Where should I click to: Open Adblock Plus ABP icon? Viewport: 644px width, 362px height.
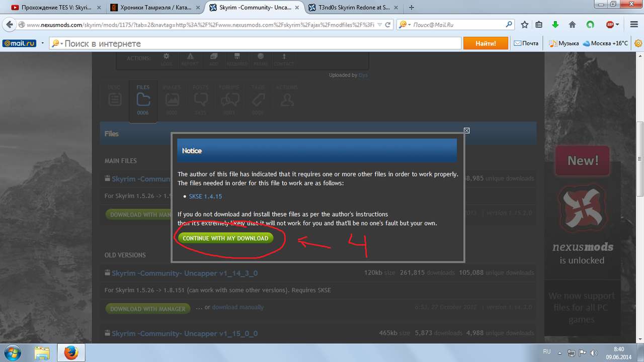[609, 25]
